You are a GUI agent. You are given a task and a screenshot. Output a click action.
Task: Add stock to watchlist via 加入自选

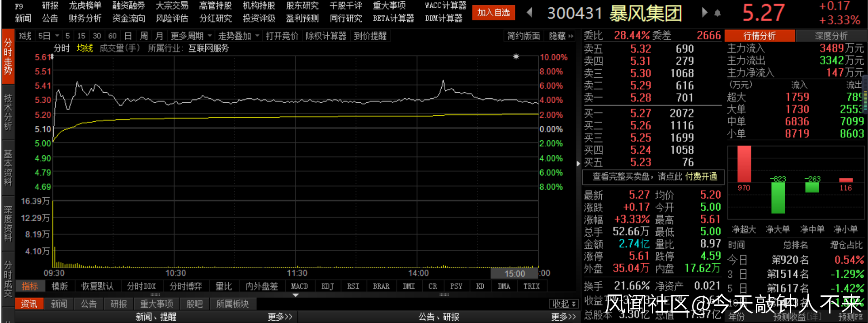494,13
